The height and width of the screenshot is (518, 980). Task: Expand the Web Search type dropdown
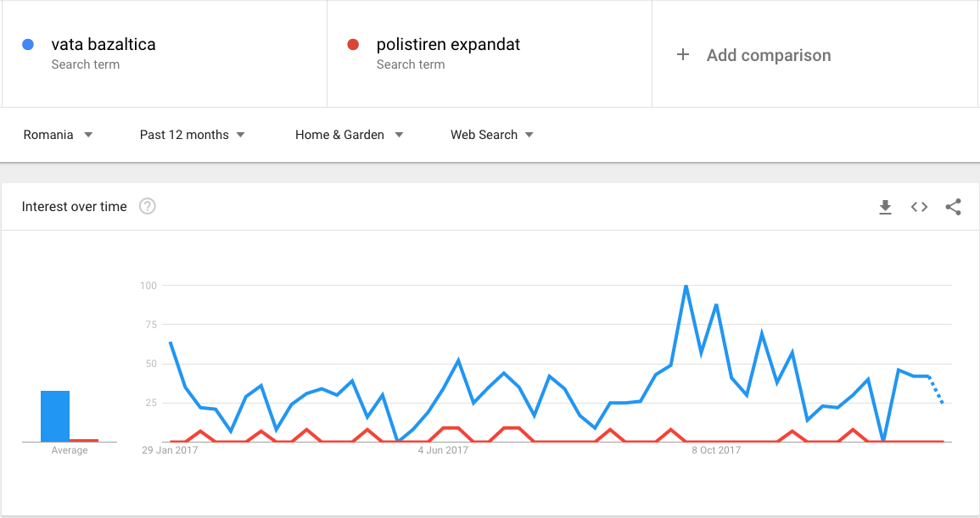[x=492, y=135]
